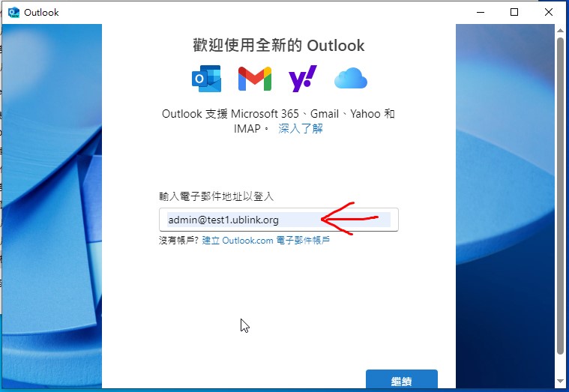
Task: Click the 輸入電子郵件地址以登入 label
Action: pyautogui.click(x=216, y=196)
